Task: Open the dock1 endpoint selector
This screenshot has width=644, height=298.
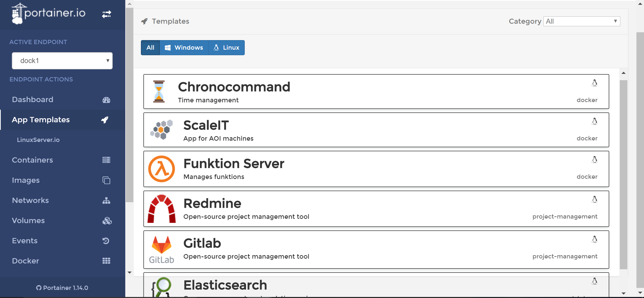Action: [x=62, y=61]
